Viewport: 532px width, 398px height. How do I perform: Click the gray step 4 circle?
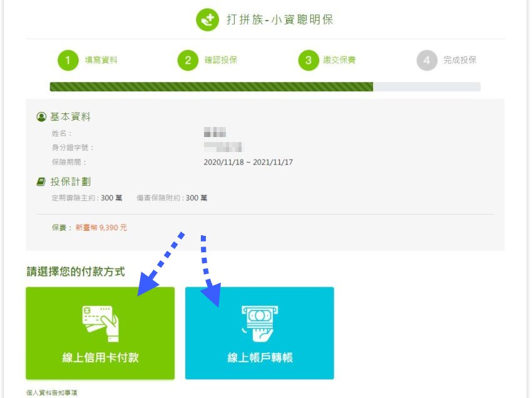coord(427,61)
